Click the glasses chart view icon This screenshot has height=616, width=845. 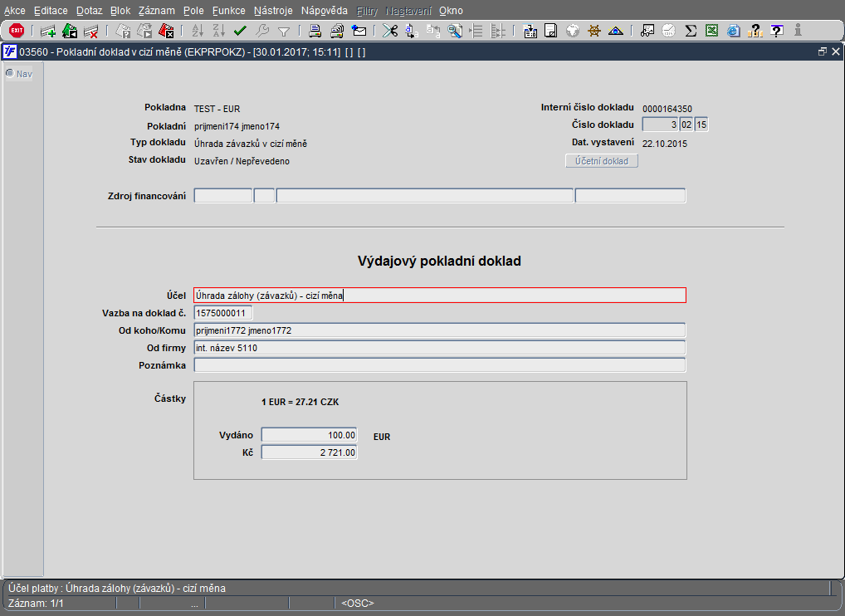coord(647,32)
